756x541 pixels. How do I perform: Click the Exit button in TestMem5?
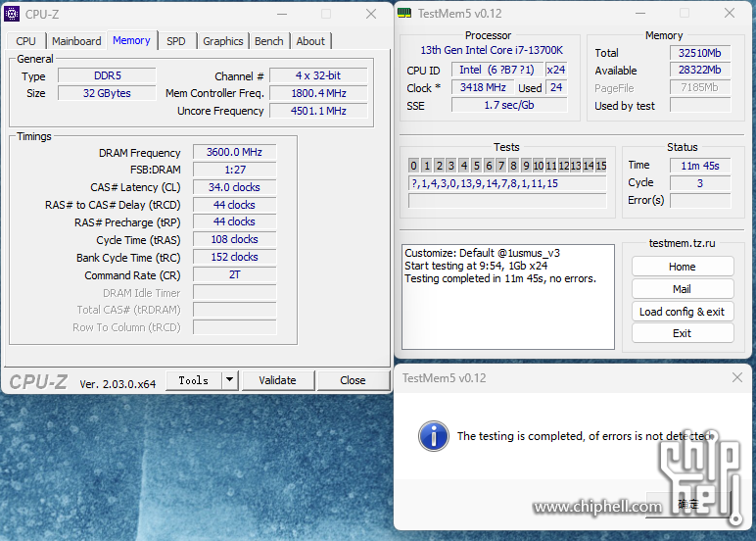coord(683,333)
